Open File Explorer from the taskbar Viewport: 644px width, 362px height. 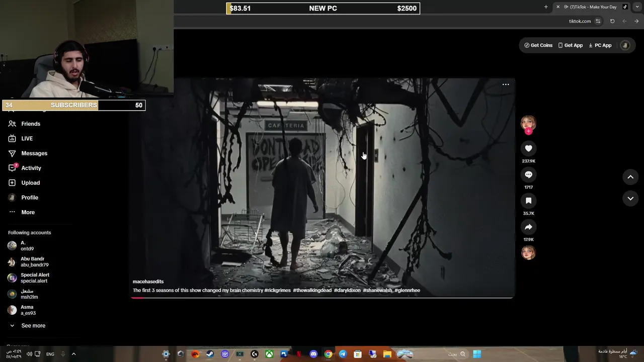click(387, 354)
